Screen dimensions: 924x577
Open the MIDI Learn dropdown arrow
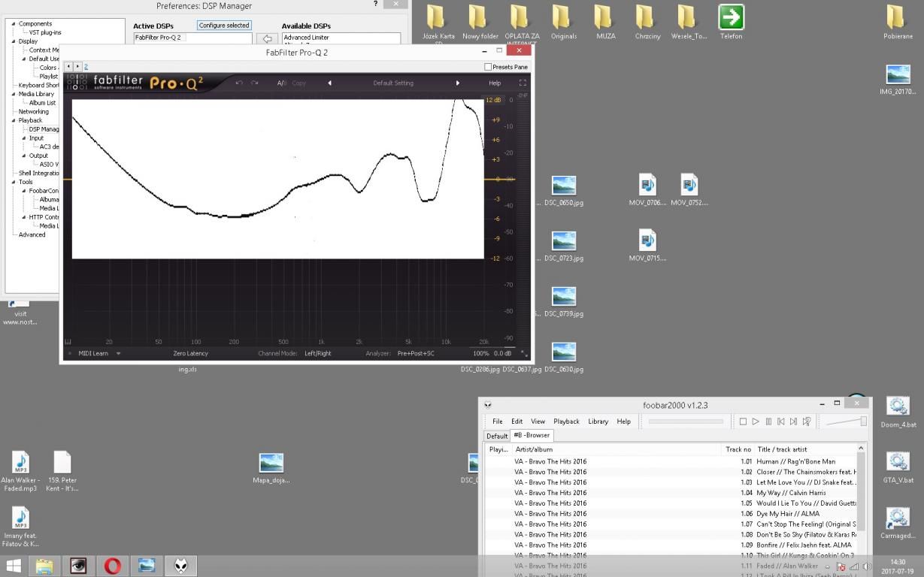(x=118, y=353)
